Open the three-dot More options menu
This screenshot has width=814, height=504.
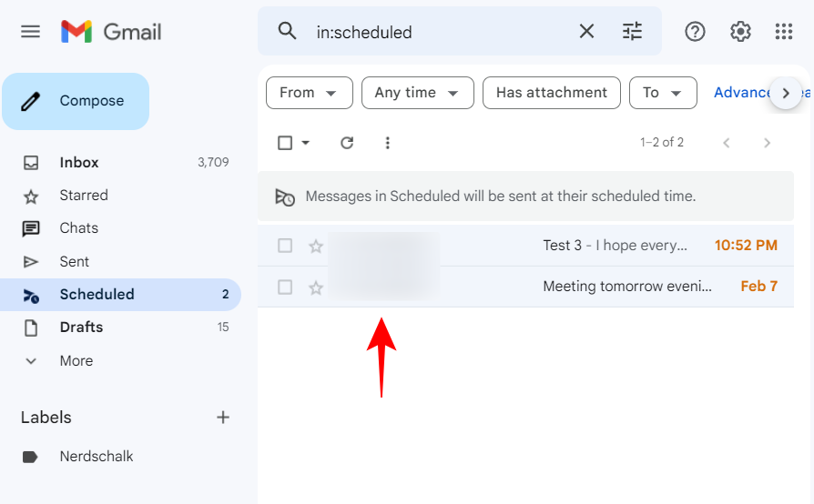coord(388,143)
